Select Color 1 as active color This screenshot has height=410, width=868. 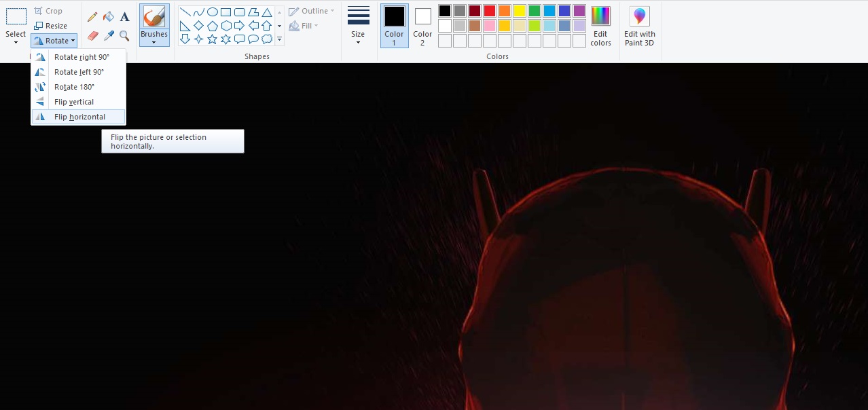(394, 26)
